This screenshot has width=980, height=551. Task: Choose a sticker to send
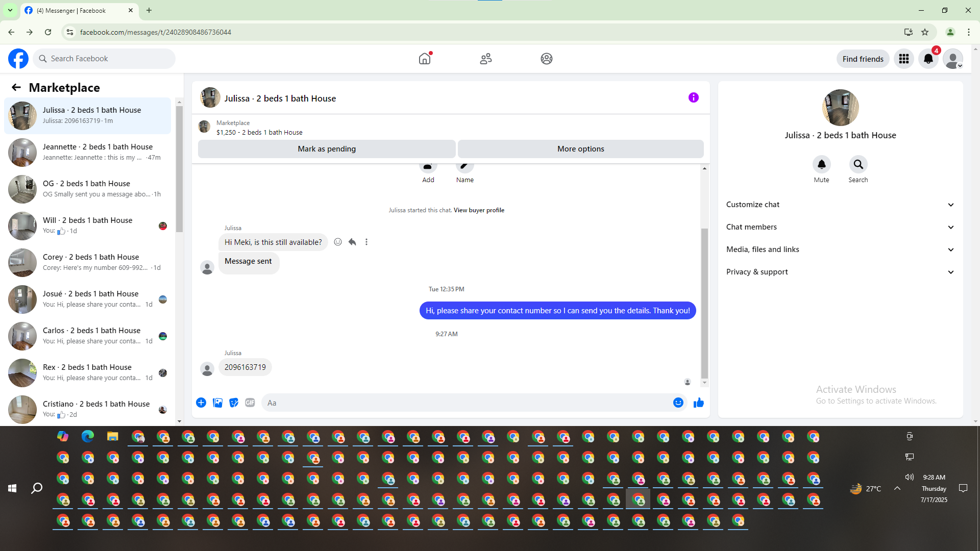click(234, 403)
